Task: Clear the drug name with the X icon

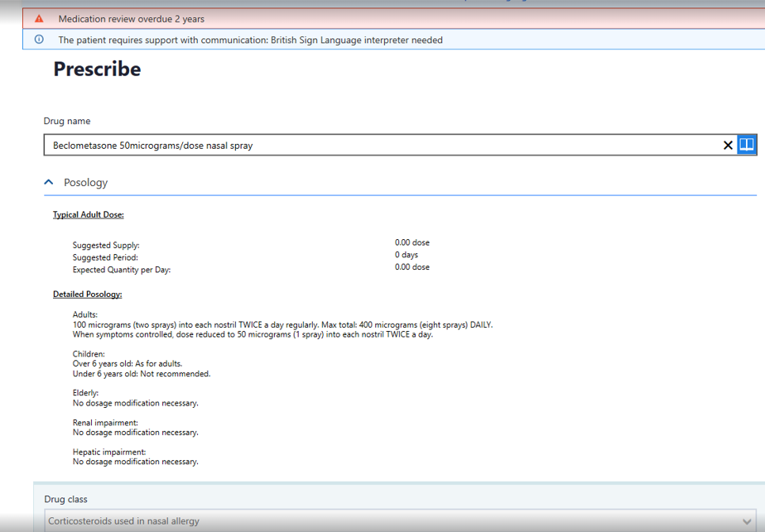Action: 728,146
